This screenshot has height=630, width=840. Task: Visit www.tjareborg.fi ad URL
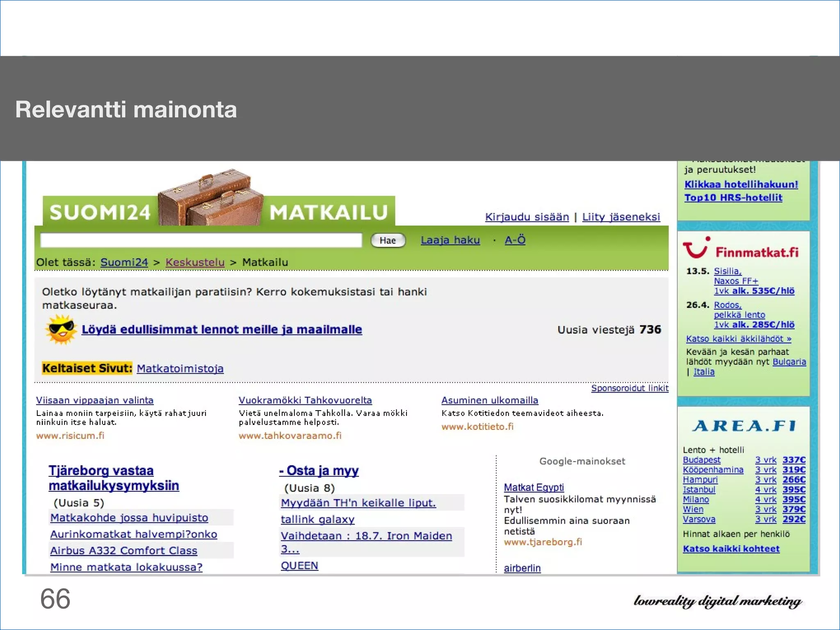[543, 542]
